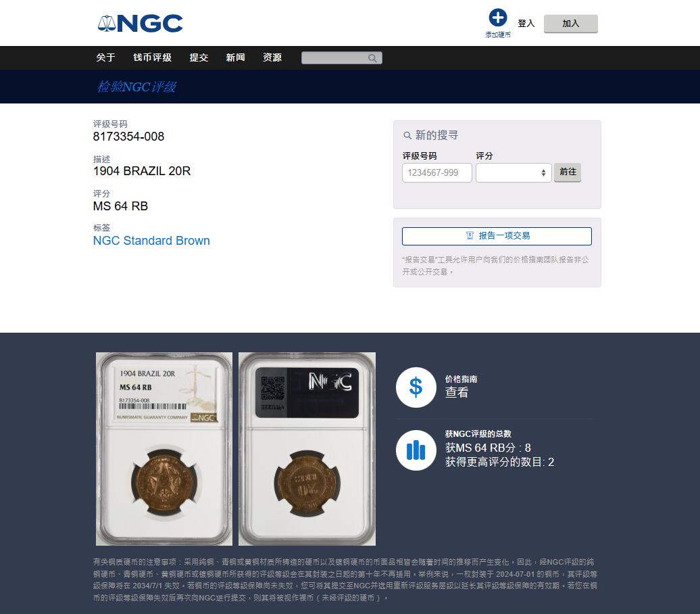
Task: Click the icon on the 报告一项交易 button
Action: click(x=470, y=235)
